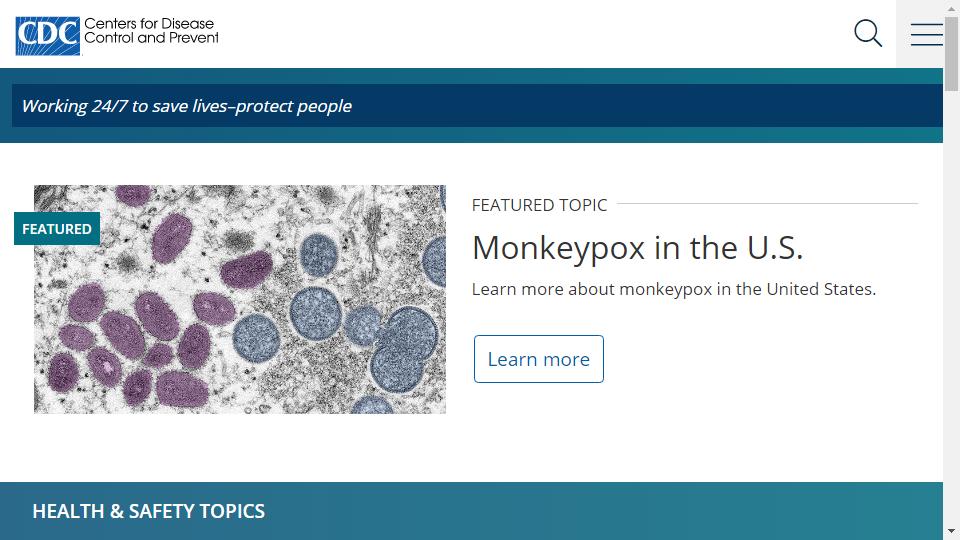This screenshot has height=540, width=960.
Task: Select the Health & Safety Topics heading
Action: 149,511
